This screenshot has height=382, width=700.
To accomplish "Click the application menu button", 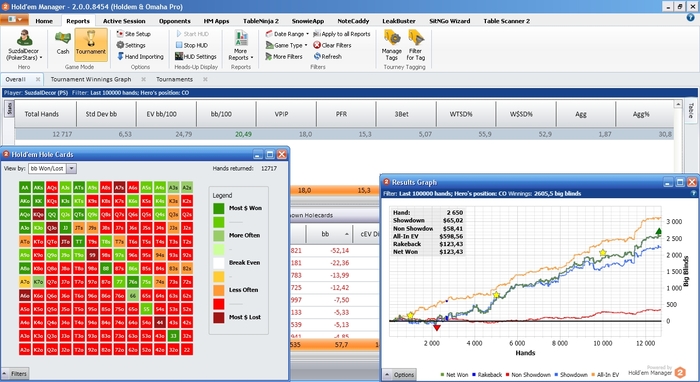I will pyautogui.click(x=15, y=20).
